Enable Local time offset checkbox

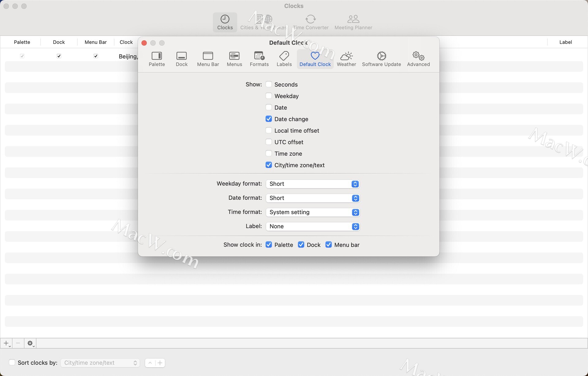pos(269,130)
